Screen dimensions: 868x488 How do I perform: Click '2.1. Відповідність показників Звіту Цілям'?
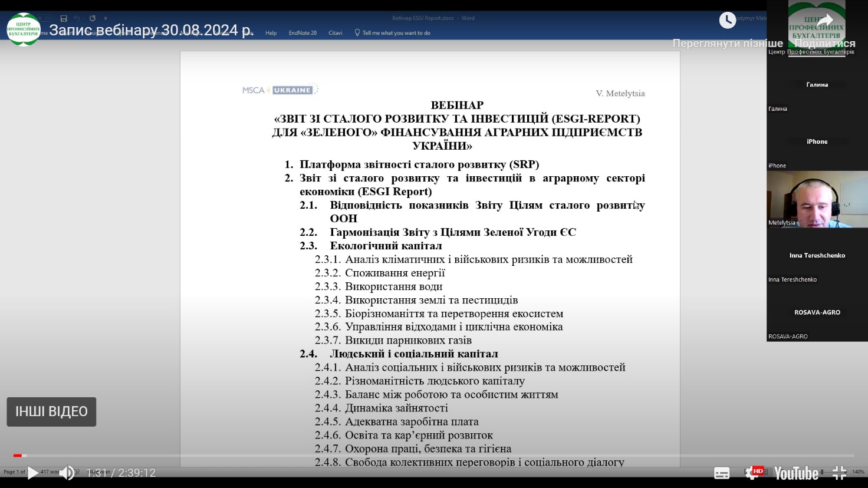pos(472,212)
